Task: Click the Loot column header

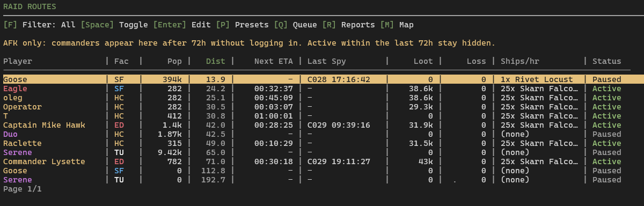Action: coord(423,61)
